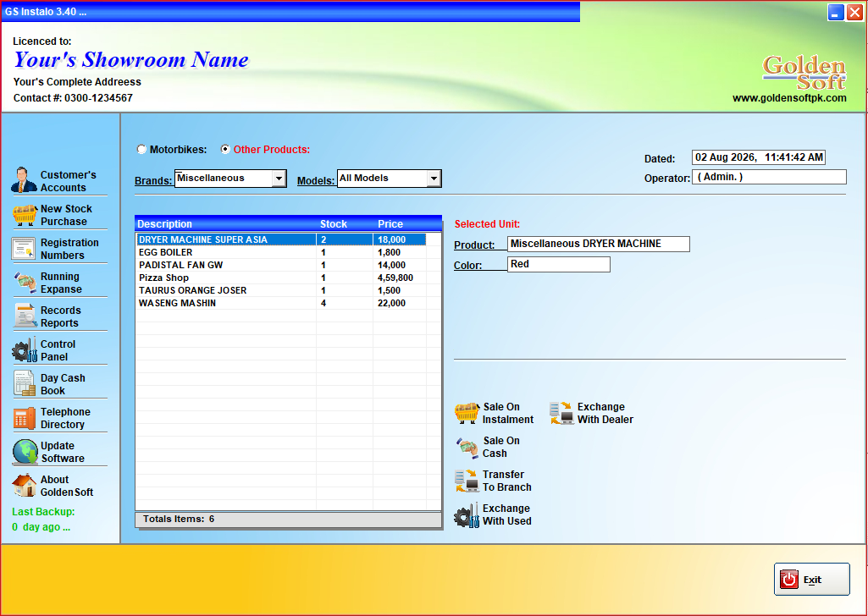Select the Pizza Shop row
This screenshot has height=616, width=868.
(x=281, y=278)
